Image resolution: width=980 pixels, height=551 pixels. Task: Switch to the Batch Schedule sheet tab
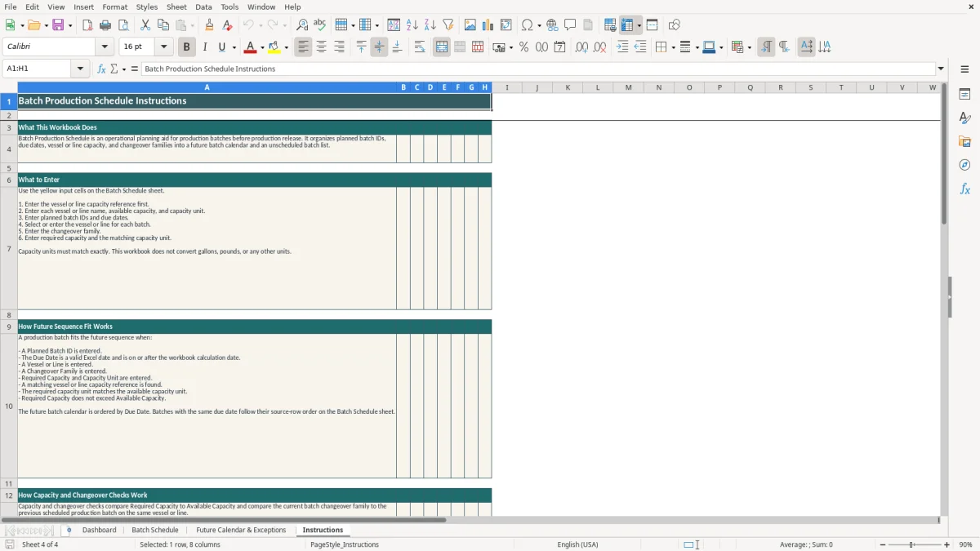[155, 530]
